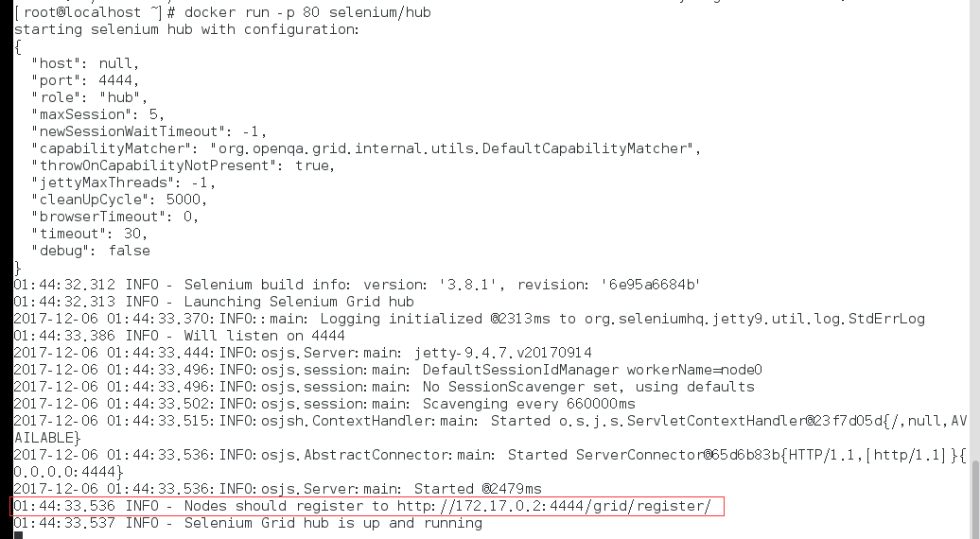Click the http://172.17.0.2:4444/grid/register/ URL
This screenshot has width=980, height=539.
tap(553, 506)
